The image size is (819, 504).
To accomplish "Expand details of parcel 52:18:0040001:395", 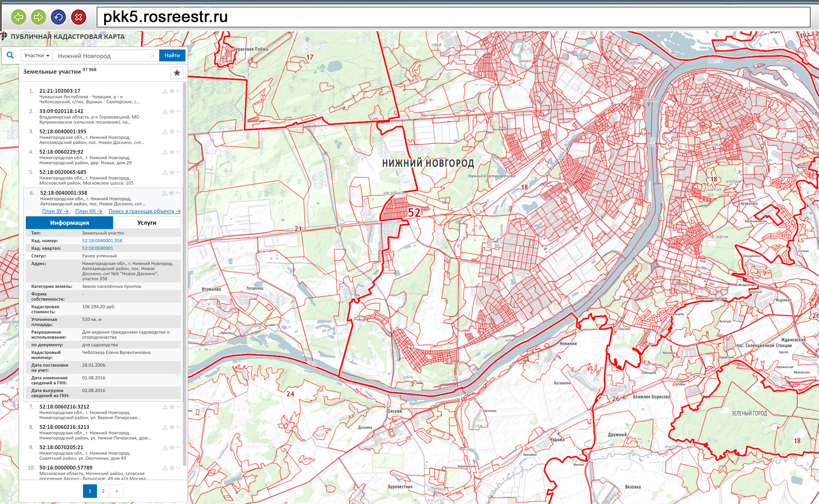I will point(178,132).
